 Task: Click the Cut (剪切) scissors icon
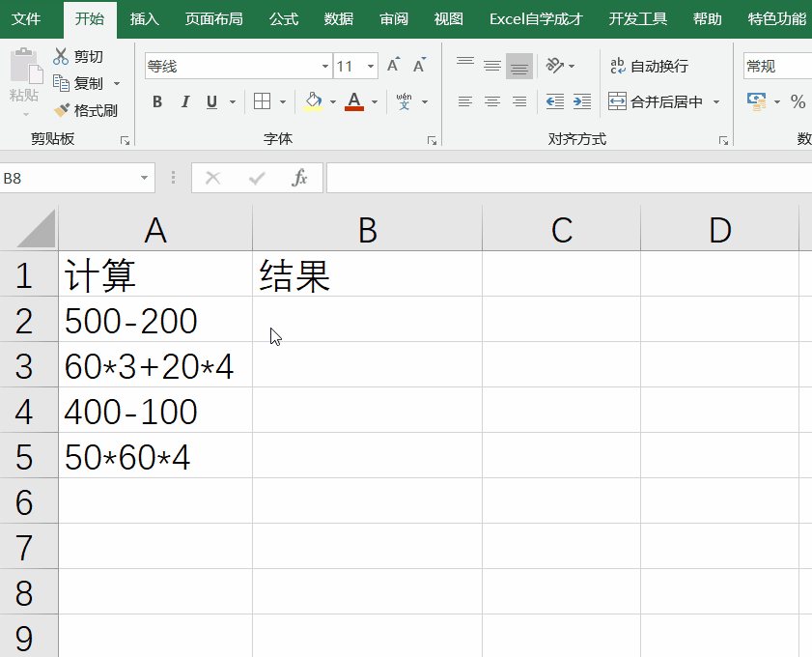pos(61,56)
